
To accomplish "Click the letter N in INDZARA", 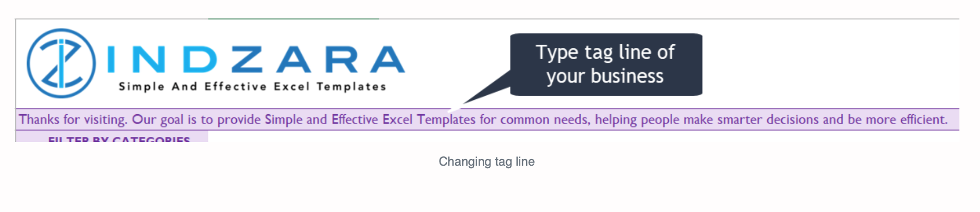I will coord(149,60).
